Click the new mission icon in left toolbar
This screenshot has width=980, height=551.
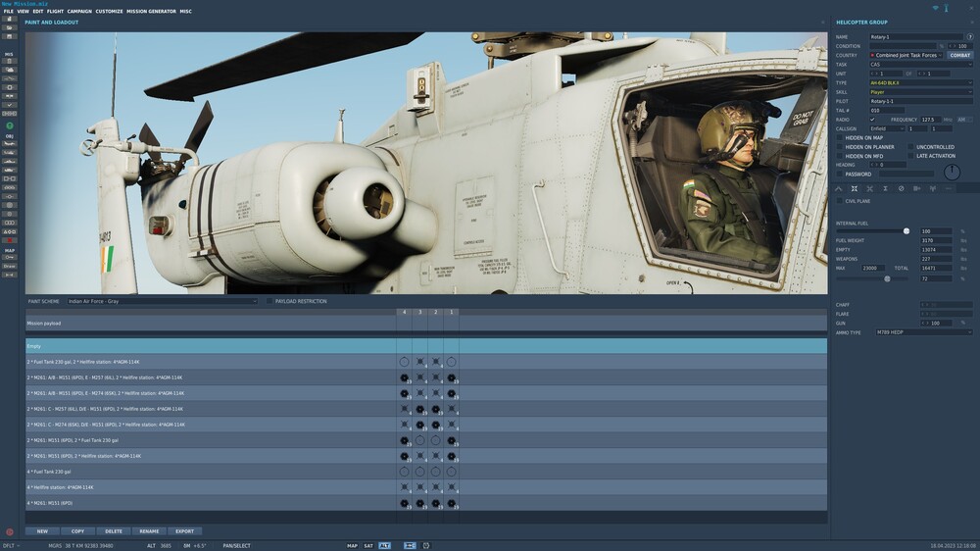click(x=10, y=20)
